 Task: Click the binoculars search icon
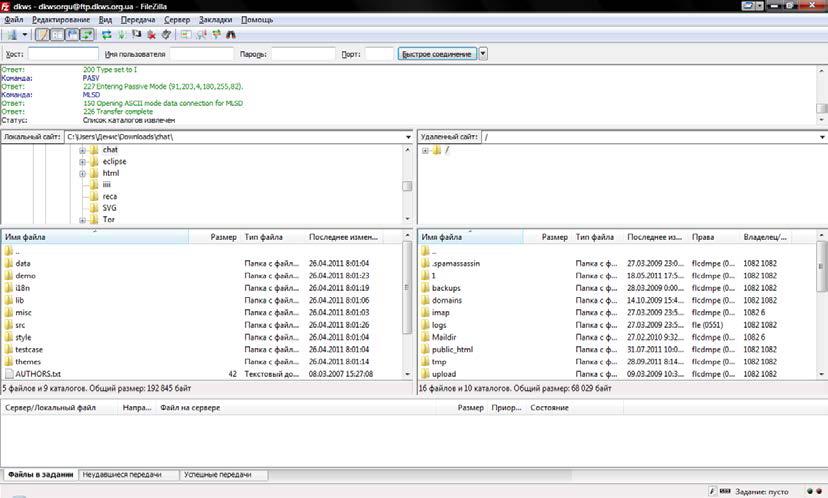(232, 35)
